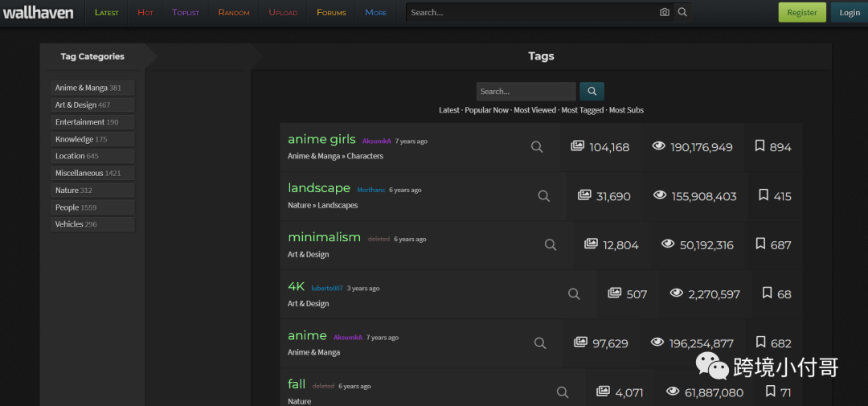The width and height of the screenshot is (868, 406).
Task: Select People tag category
Action: [92, 207]
